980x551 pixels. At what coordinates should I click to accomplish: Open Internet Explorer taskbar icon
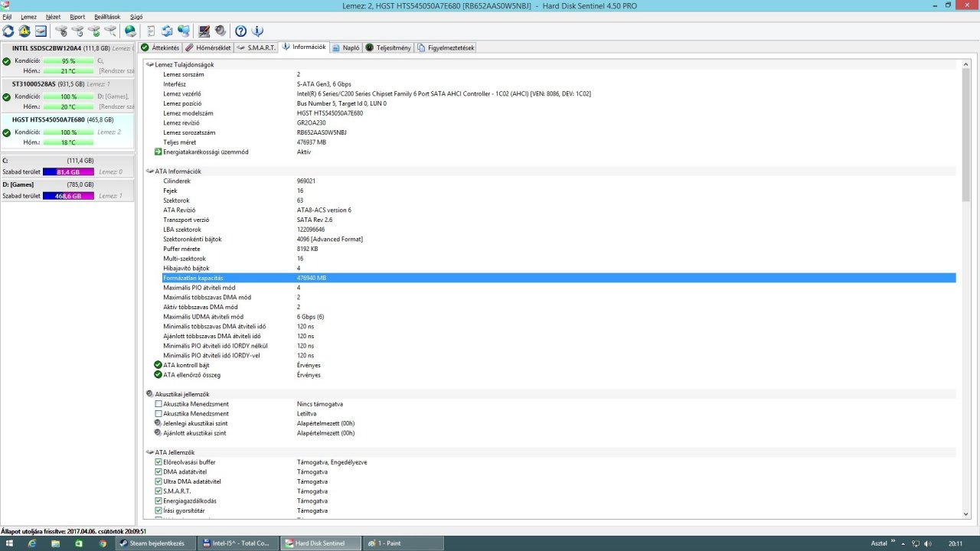coord(32,543)
